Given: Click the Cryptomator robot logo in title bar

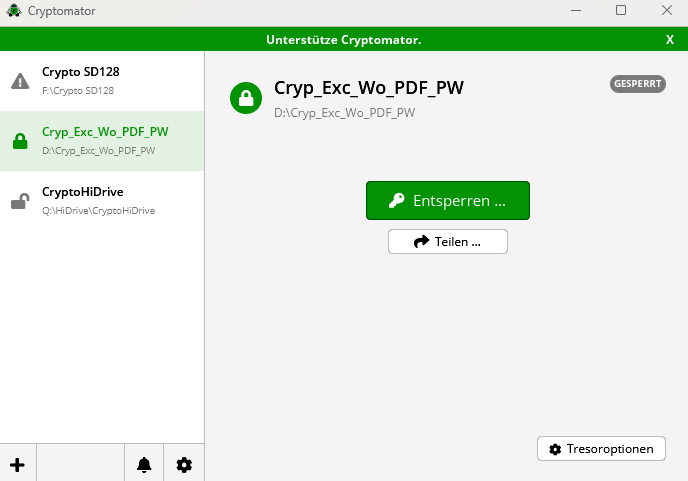Looking at the screenshot, I should tap(14, 11).
